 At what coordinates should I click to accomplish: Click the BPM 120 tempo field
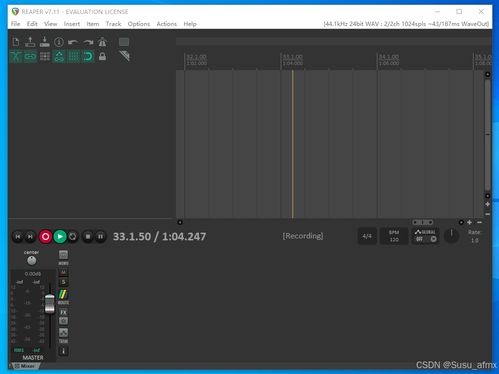[x=394, y=236]
